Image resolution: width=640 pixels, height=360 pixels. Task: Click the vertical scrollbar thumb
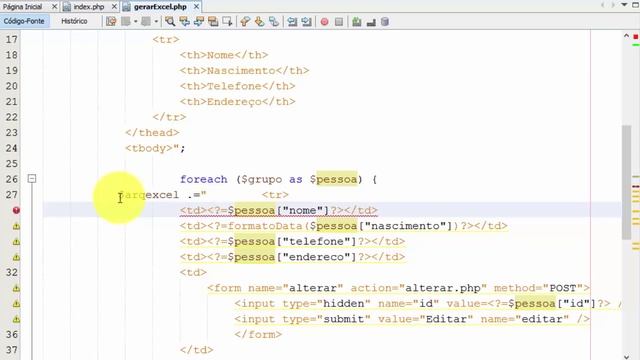coord(626,182)
